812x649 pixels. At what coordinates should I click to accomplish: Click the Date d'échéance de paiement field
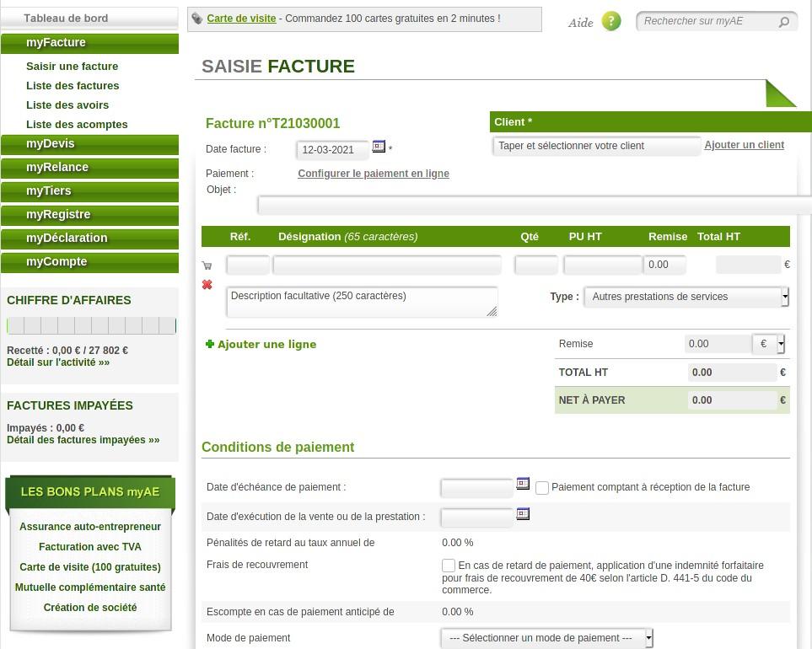pyautogui.click(x=476, y=488)
